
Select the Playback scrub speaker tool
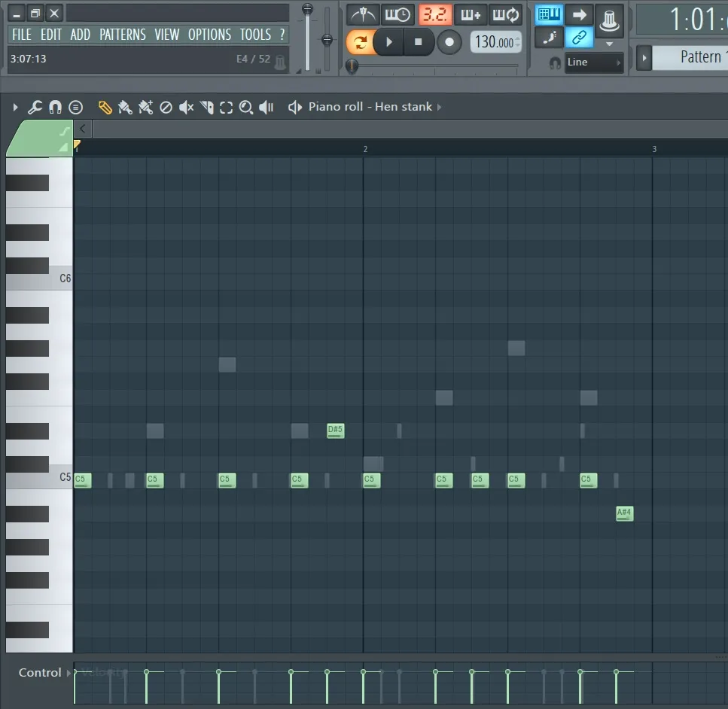(x=267, y=108)
